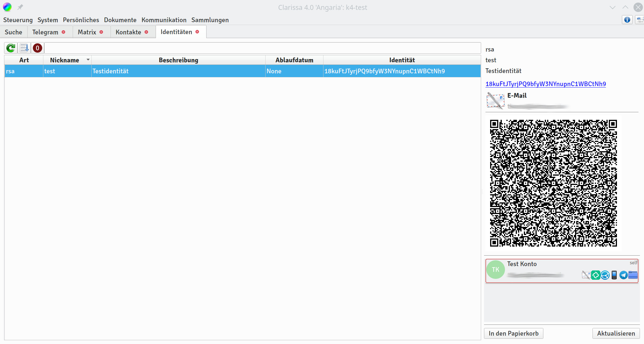644x344 pixels.
Task: Click the dark red circle showing 0
Action: click(38, 48)
